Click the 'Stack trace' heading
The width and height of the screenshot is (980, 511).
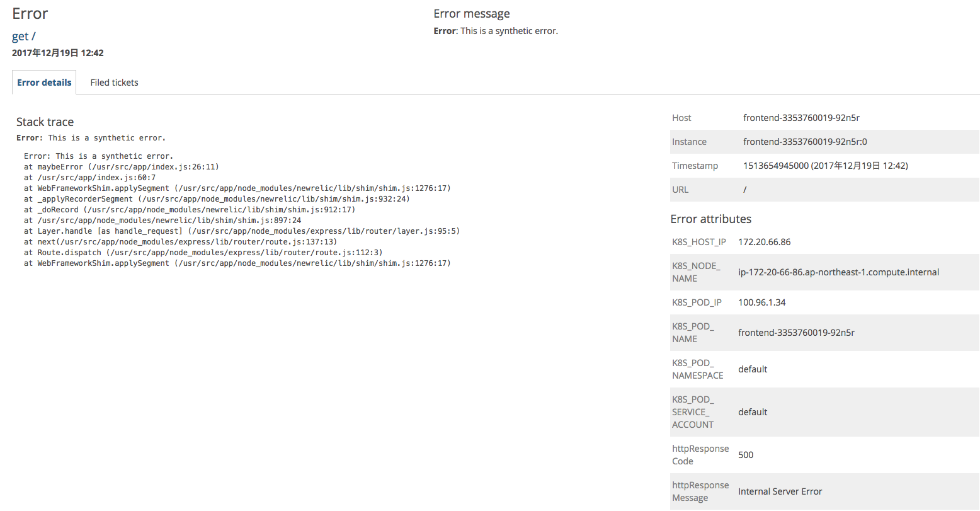click(45, 122)
